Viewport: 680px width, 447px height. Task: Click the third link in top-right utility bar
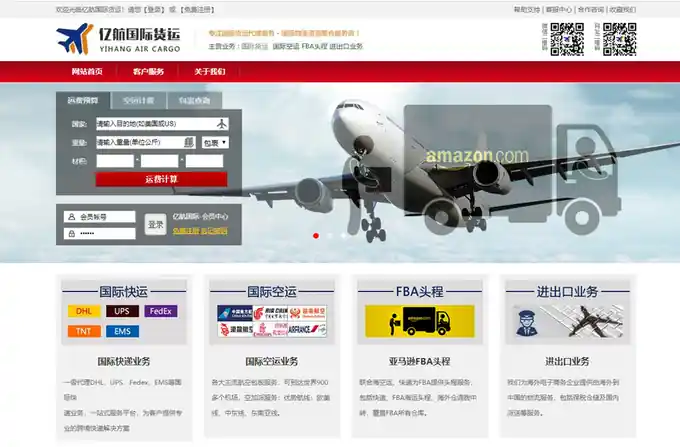[x=591, y=9]
